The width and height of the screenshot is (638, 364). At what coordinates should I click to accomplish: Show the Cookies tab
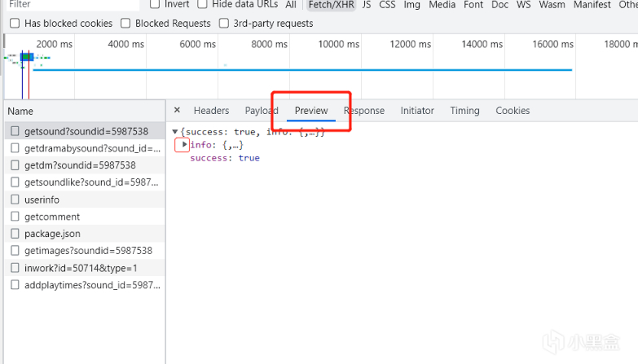513,111
